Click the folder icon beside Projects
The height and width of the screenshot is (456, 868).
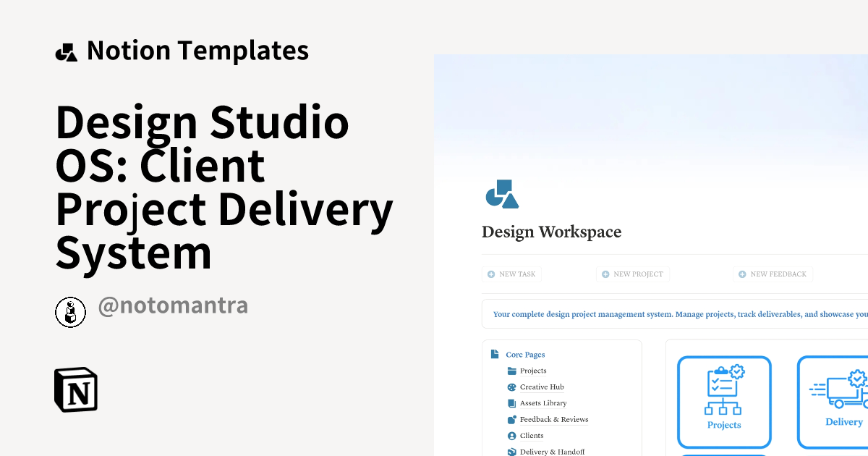512,371
